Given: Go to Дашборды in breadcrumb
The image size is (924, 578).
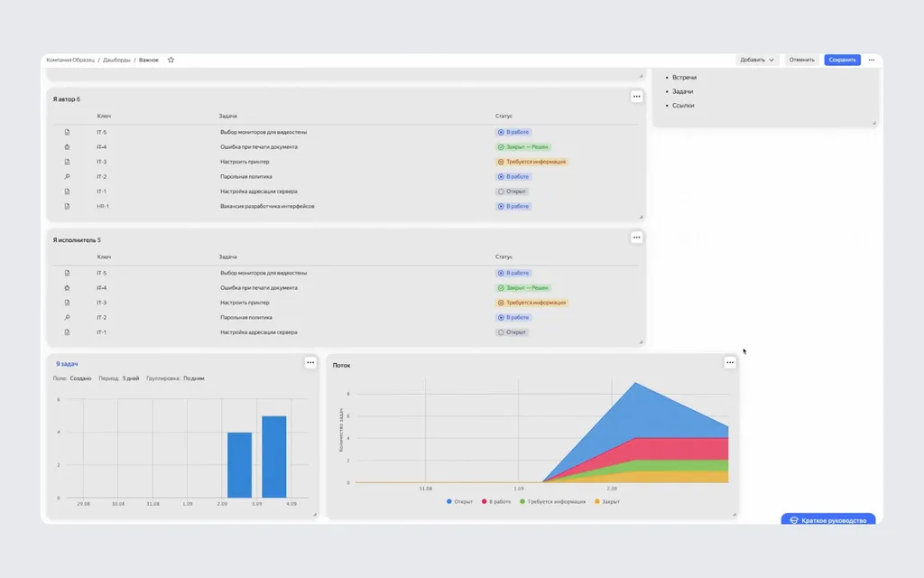Looking at the screenshot, I should point(116,60).
